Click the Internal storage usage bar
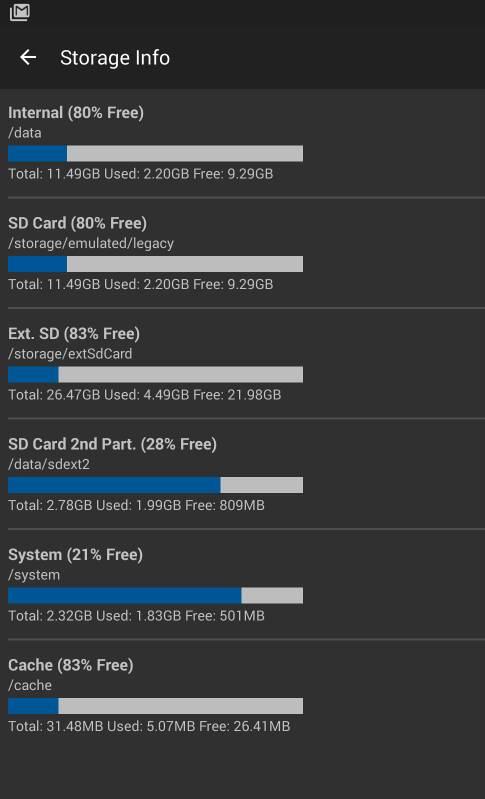Viewport: 485px width, 799px height. click(155, 153)
